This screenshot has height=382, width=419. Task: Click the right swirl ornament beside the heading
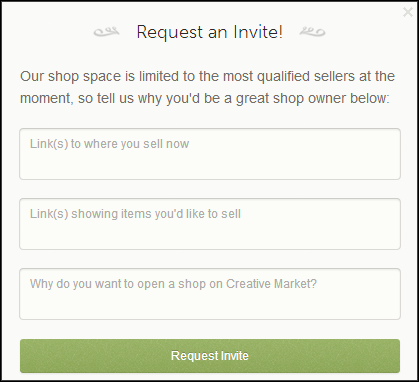click(312, 32)
